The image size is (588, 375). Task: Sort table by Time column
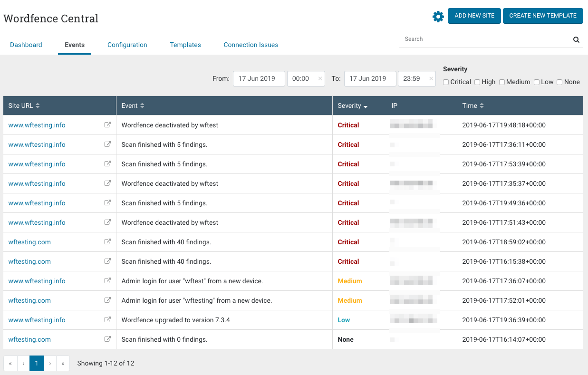pyautogui.click(x=473, y=106)
